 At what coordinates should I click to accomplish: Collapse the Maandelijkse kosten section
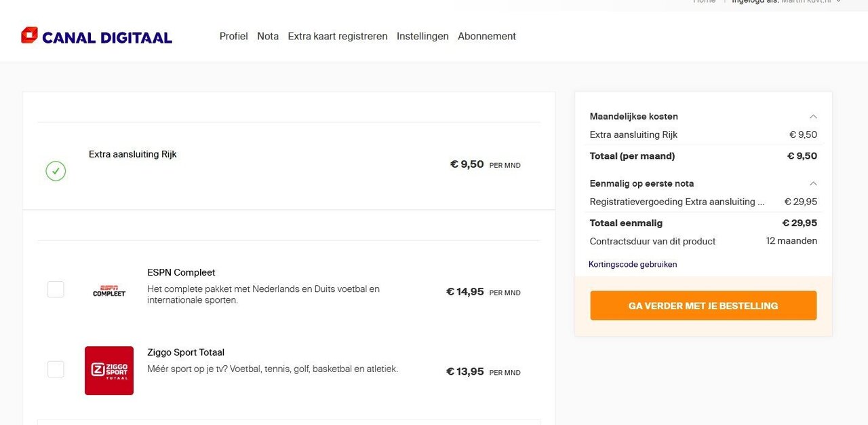(813, 116)
